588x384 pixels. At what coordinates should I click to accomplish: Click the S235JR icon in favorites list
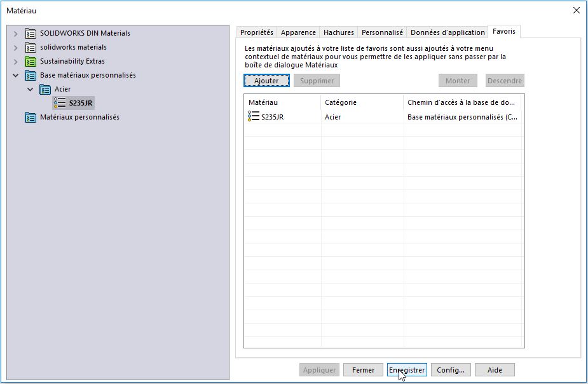point(254,116)
